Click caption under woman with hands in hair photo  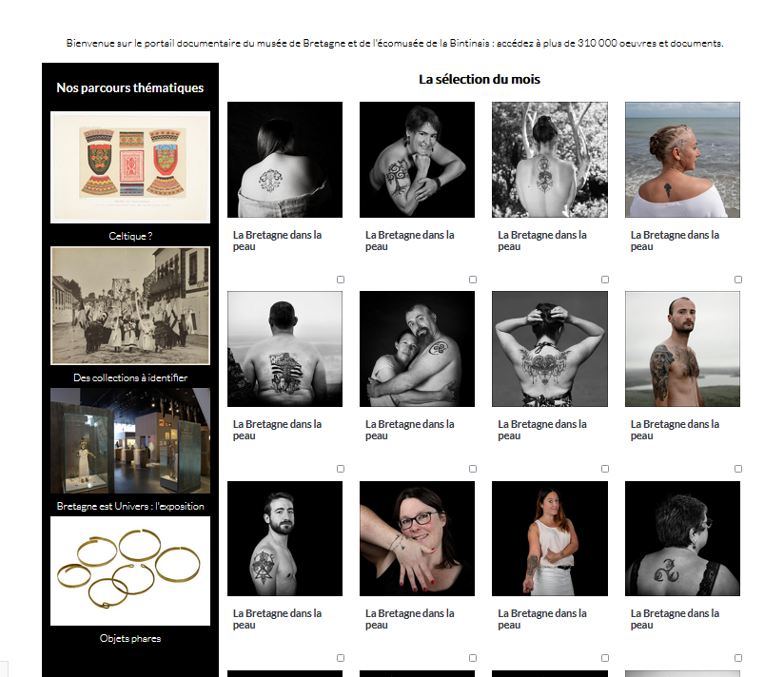(542, 430)
